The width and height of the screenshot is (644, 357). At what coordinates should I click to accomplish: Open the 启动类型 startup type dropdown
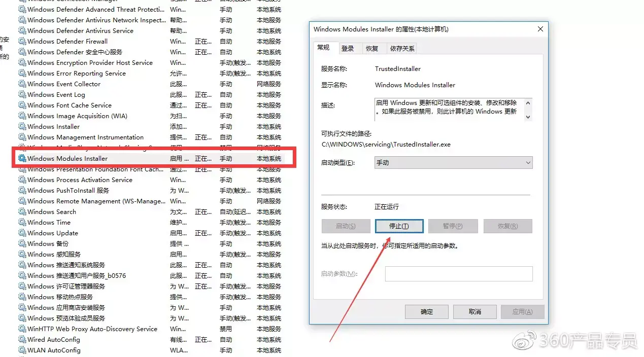tap(454, 163)
